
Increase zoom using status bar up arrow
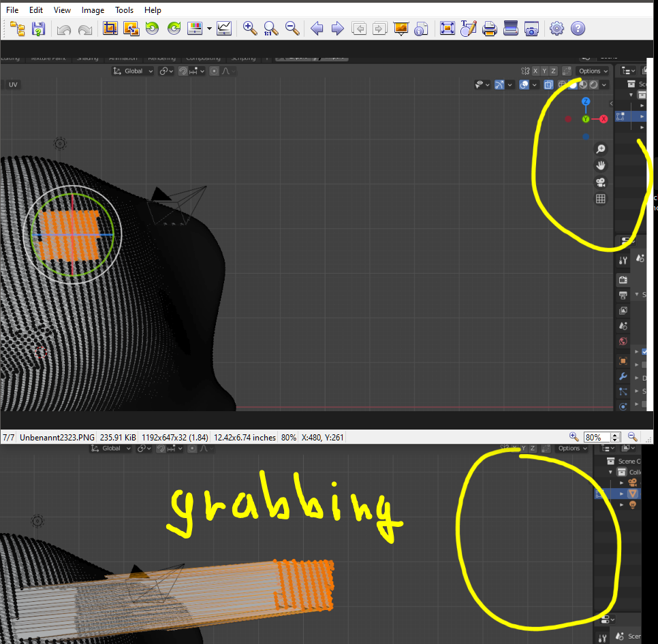(615, 435)
